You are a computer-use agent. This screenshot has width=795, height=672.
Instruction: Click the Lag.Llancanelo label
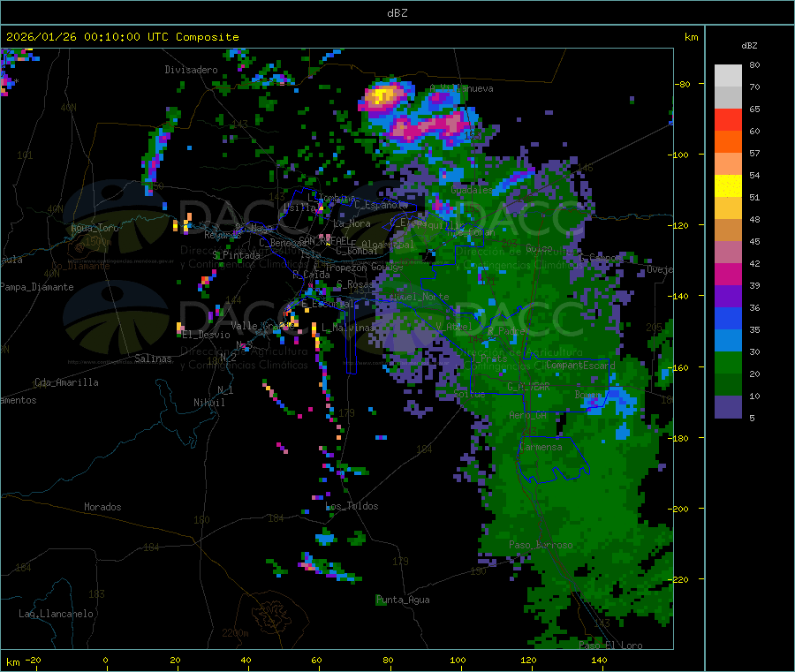pos(57,614)
